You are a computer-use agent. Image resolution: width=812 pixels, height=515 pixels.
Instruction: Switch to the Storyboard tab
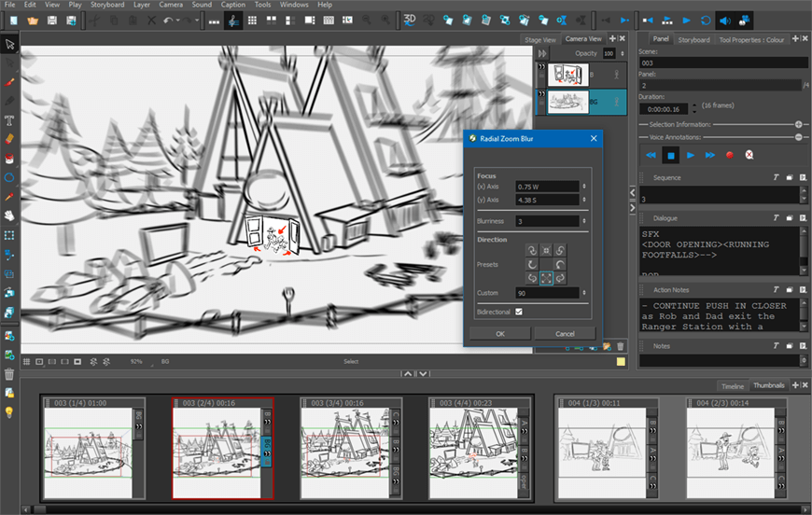[693, 40]
